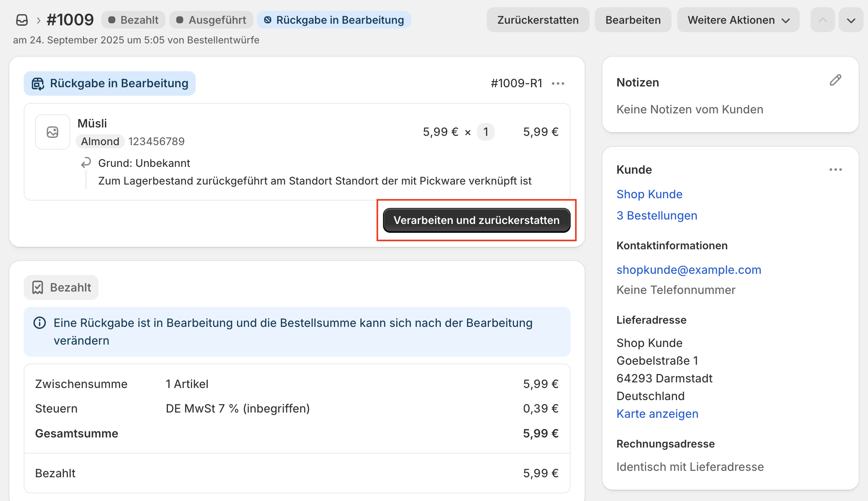
Task: Open return #1009-R1 three-dot menu
Action: click(x=558, y=84)
